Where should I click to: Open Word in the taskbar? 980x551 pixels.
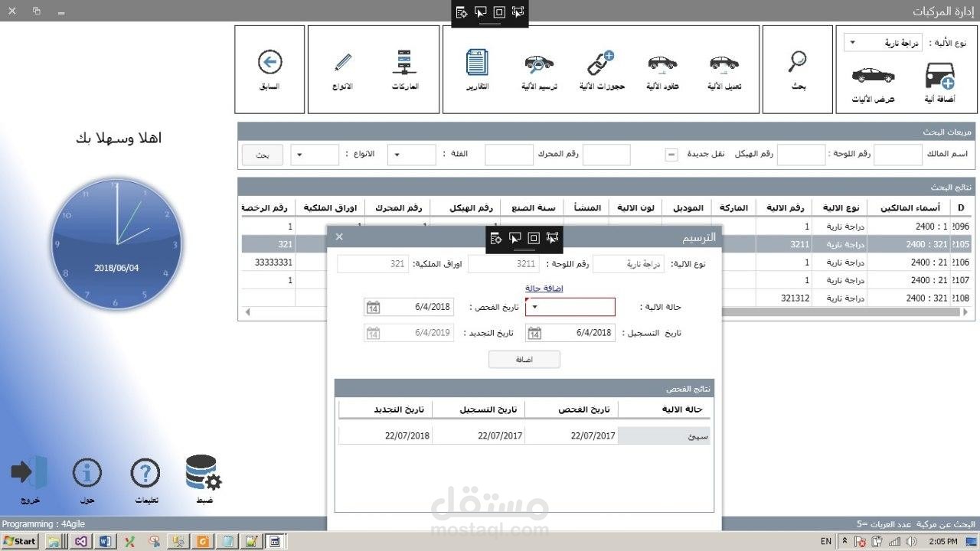click(x=105, y=541)
